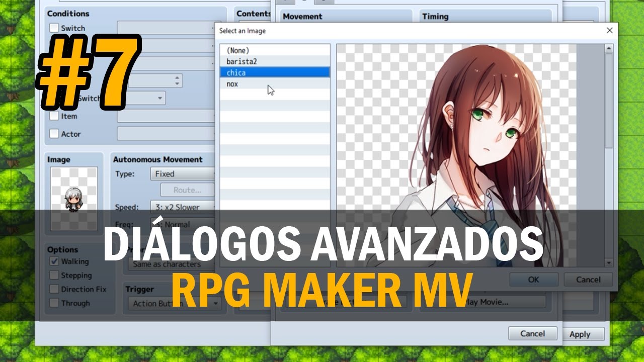Toggle the Item condition checkbox
644x362 pixels.
click(54, 116)
